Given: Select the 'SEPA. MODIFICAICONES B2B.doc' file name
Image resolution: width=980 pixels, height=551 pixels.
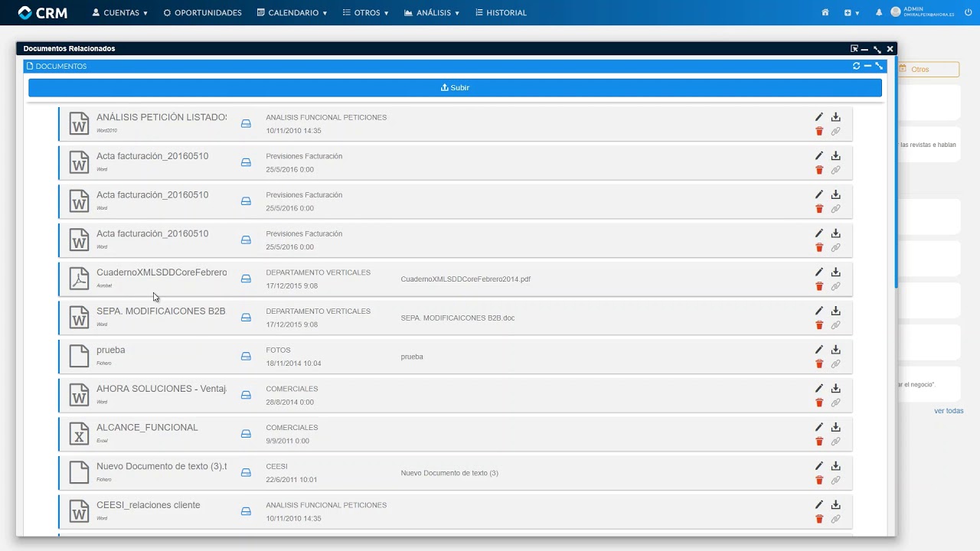Looking at the screenshot, I should coord(458,318).
